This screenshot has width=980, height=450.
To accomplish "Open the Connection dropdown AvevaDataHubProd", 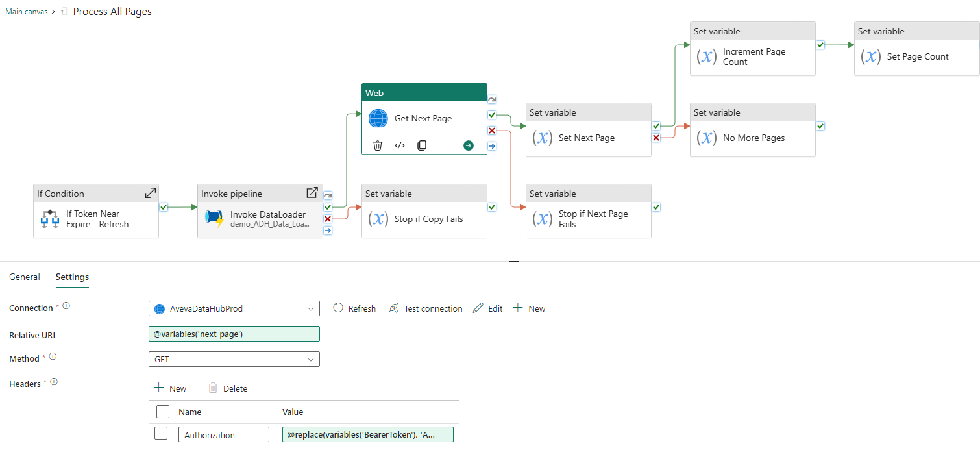I will [x=234, y=308].
